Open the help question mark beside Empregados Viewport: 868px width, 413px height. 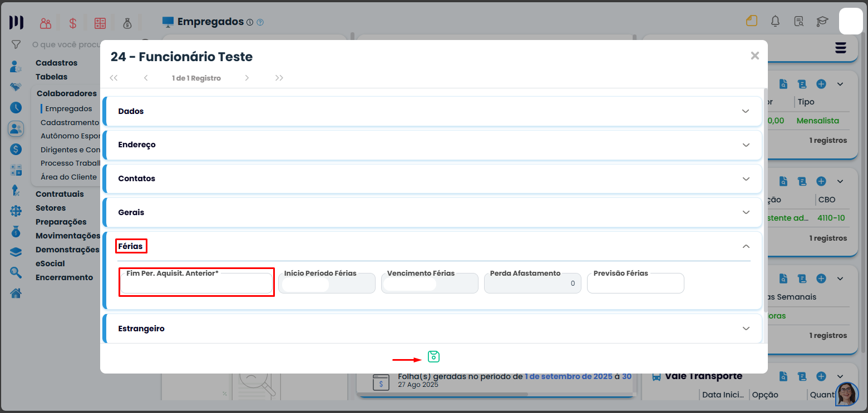pyautogui.click(x=260, y=22)
